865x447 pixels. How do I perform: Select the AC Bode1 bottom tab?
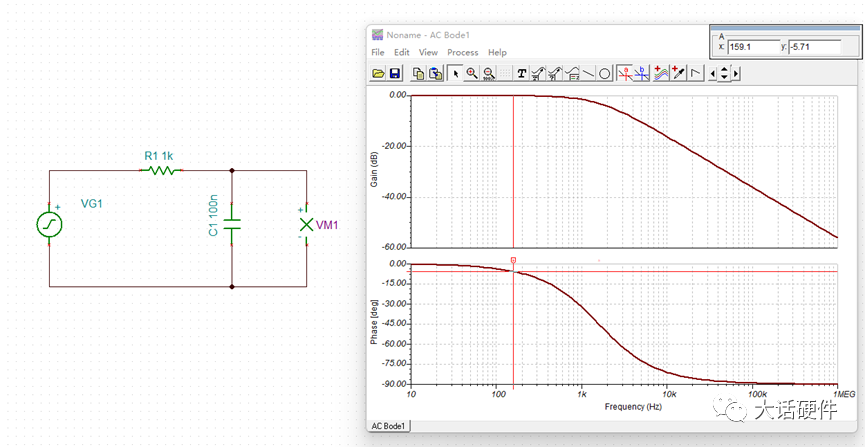[x=389, y=426]
